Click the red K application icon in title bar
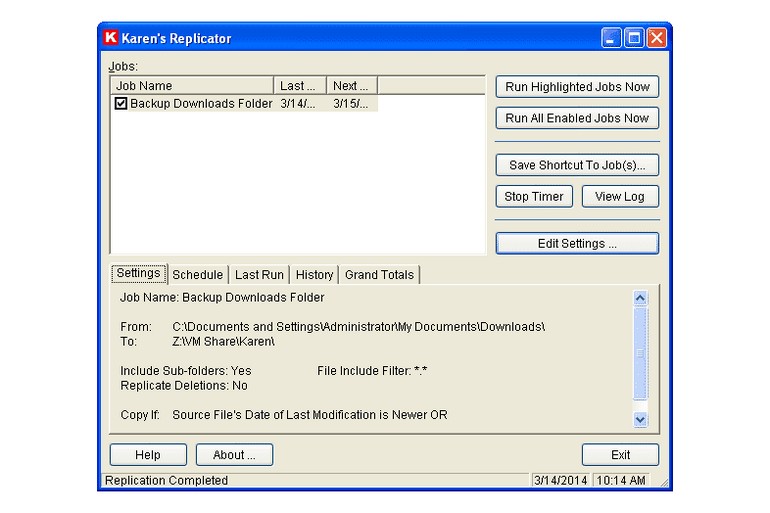770x513 pixels. (x=110, y=37)
